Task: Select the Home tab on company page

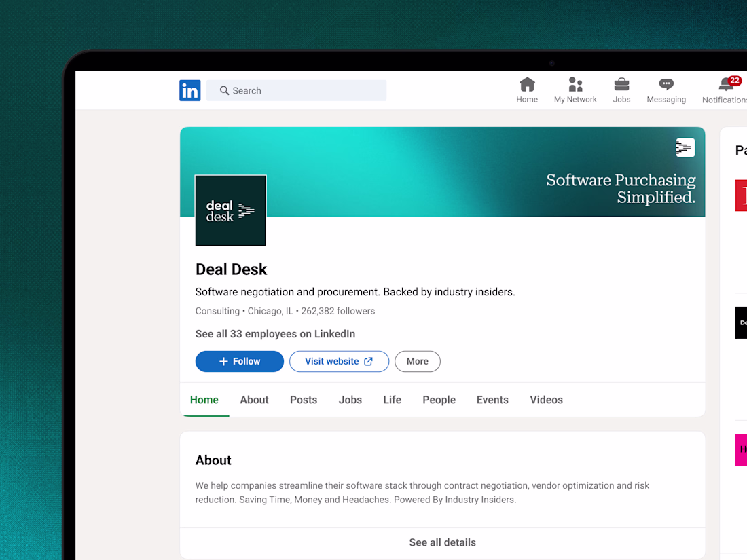Action: [204, 400]
